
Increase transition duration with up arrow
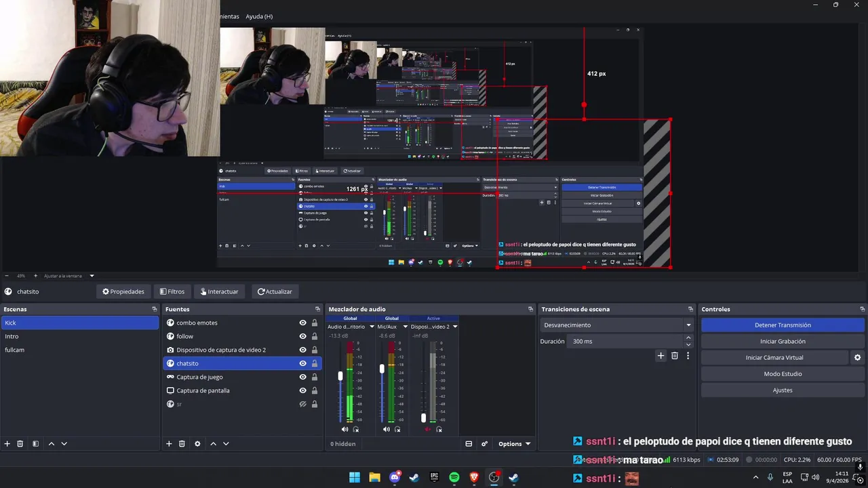pos(689,338)
